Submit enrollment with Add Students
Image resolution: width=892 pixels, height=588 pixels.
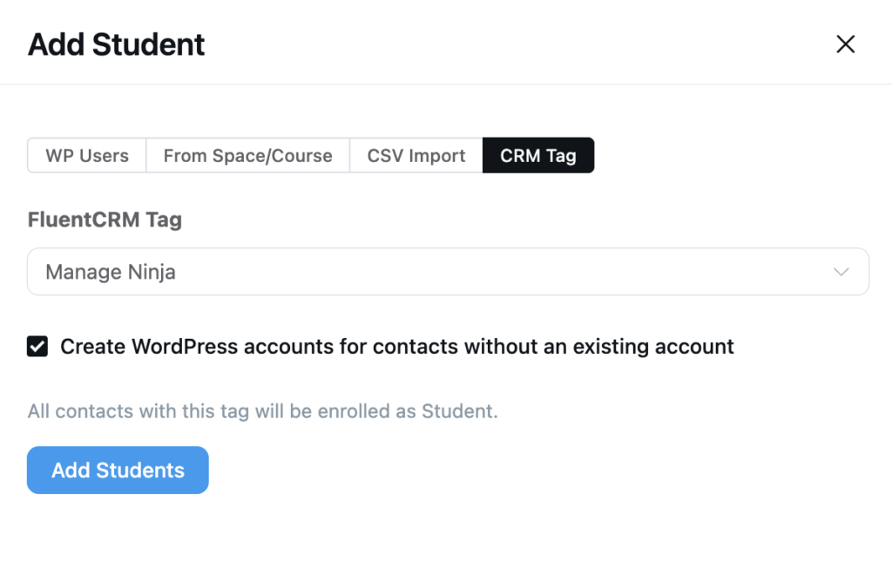click(118, 470)
